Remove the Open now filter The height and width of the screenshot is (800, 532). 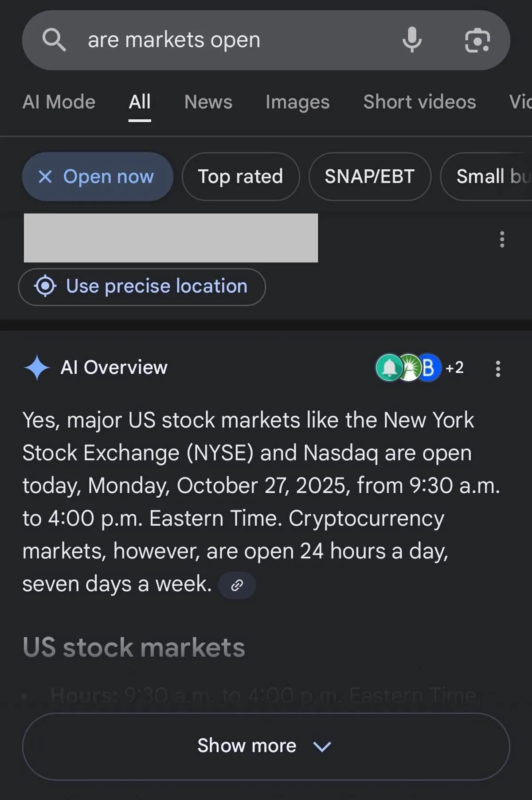coord(45,176)
